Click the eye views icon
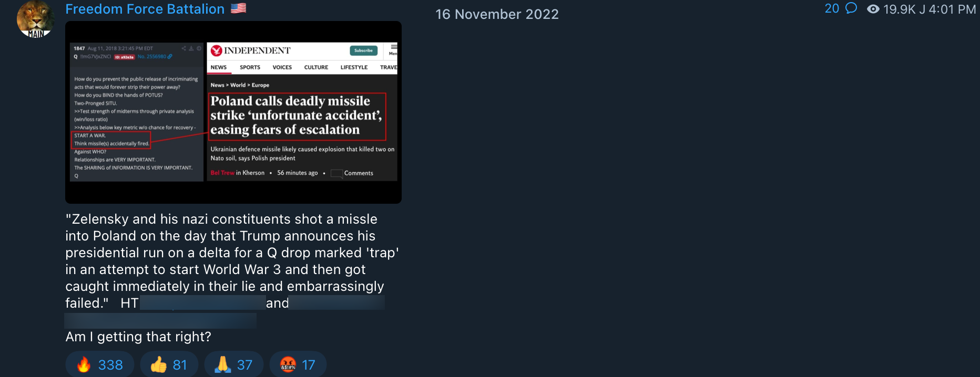 tap(873, 9)
